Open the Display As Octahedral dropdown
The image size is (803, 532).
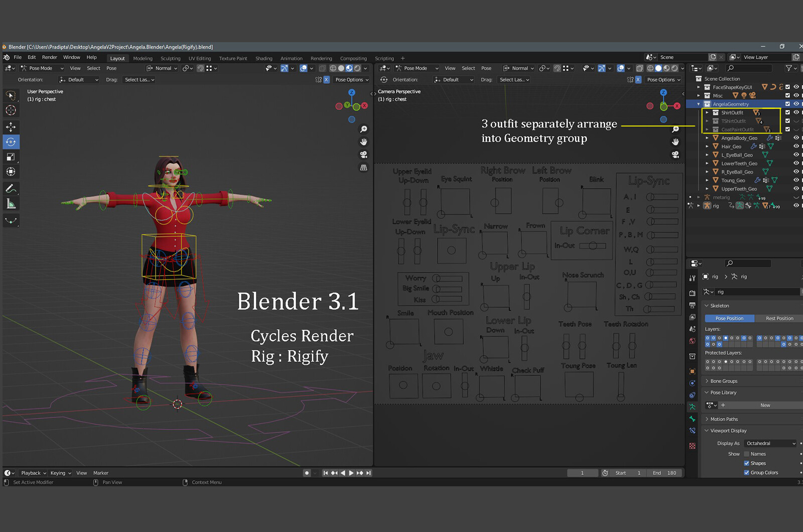click(x=770, y=444)
